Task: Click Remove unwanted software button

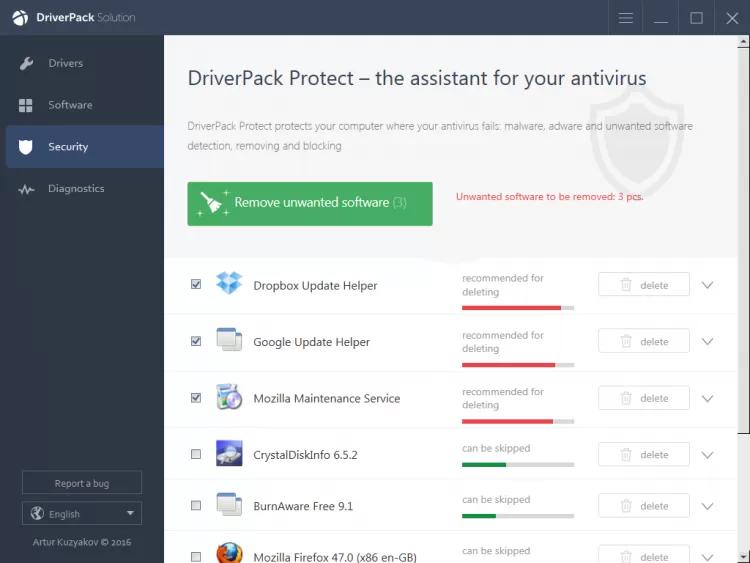Action: [x=310, y=204]
